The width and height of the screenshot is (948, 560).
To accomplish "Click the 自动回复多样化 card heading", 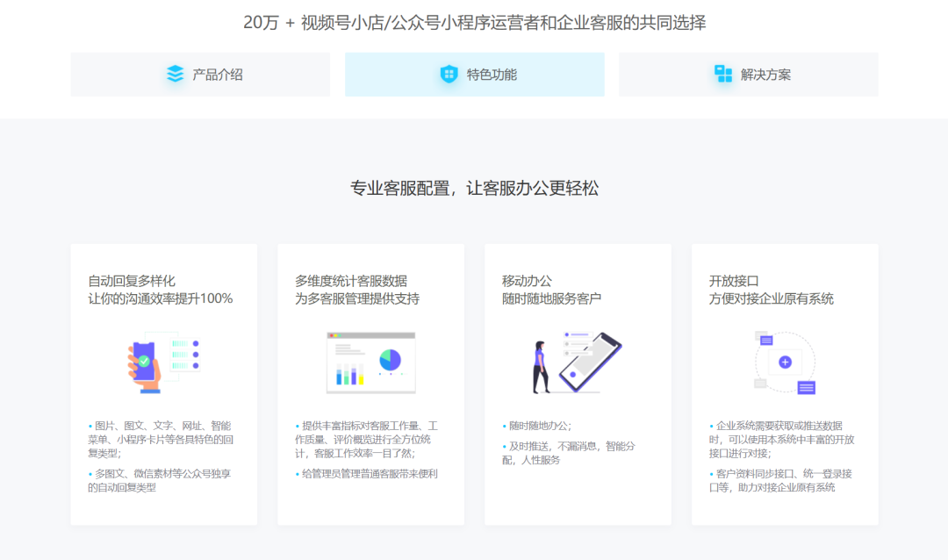I will [x=132, y=281].
